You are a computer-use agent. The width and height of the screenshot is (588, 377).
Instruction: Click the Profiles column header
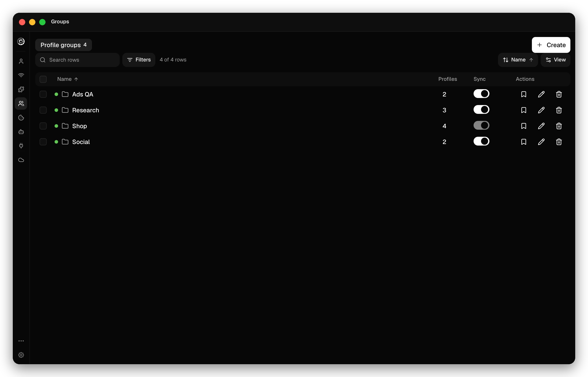(447, 79)
